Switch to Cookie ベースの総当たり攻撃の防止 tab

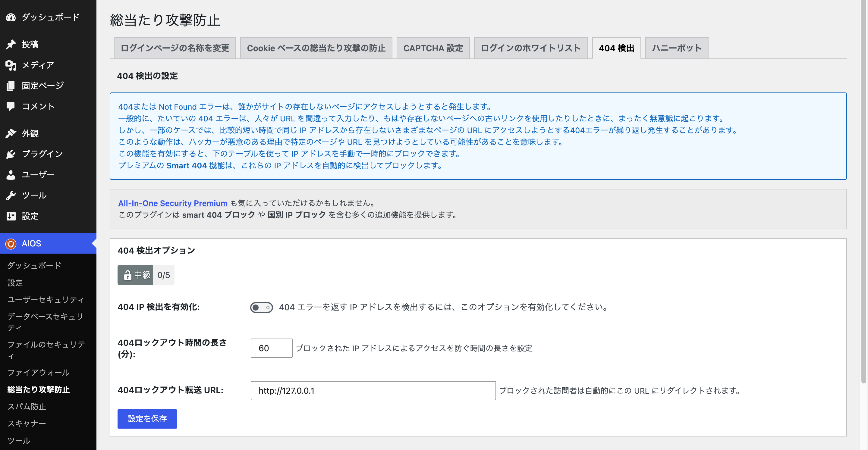click(316, 48)
